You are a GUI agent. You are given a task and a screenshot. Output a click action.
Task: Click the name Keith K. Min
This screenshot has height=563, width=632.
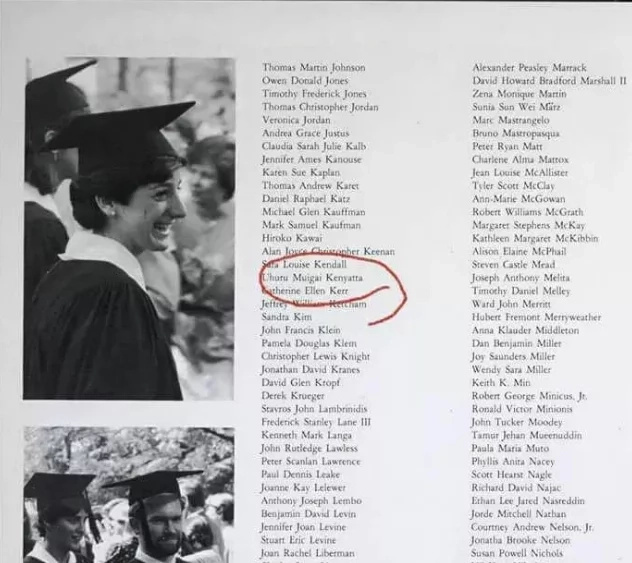point(501,382)
